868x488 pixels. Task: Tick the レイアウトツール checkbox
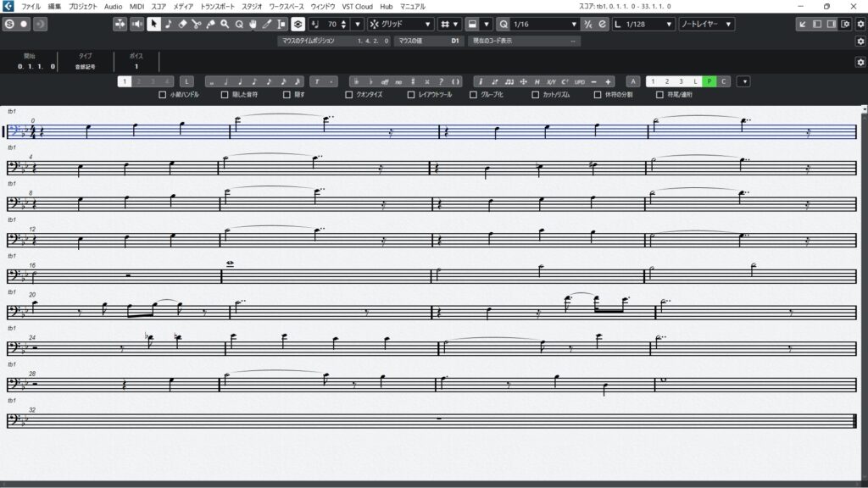[x=412, y=95]
